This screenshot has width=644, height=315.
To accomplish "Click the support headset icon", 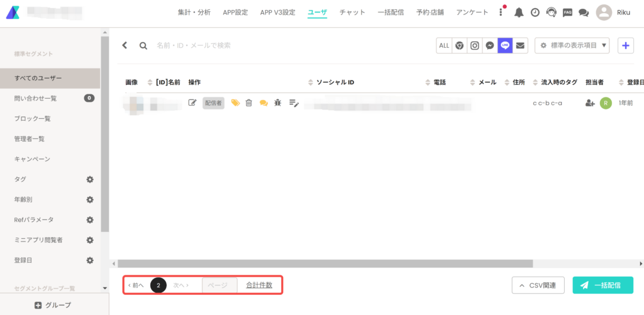I will tap(551, 13).
